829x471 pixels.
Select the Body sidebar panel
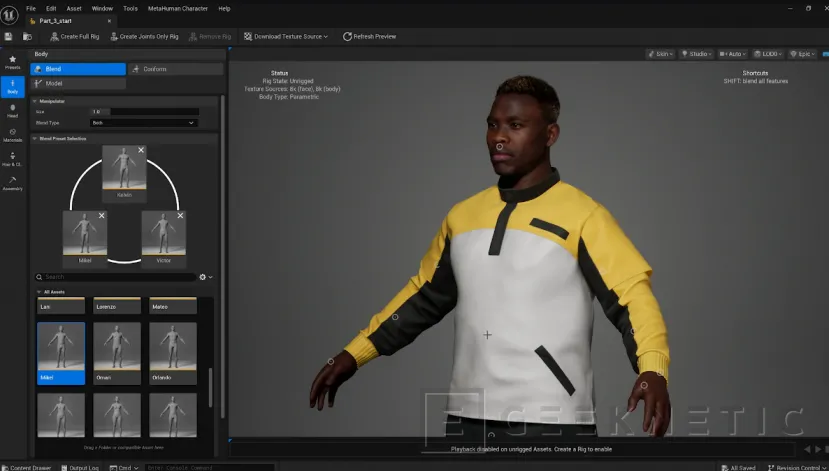[13, 87]
